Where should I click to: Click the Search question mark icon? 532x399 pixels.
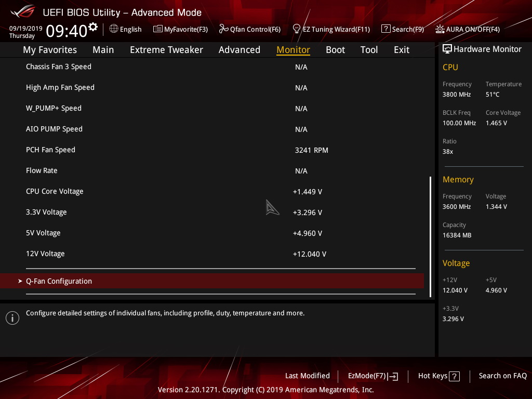[x=386, y=29]
